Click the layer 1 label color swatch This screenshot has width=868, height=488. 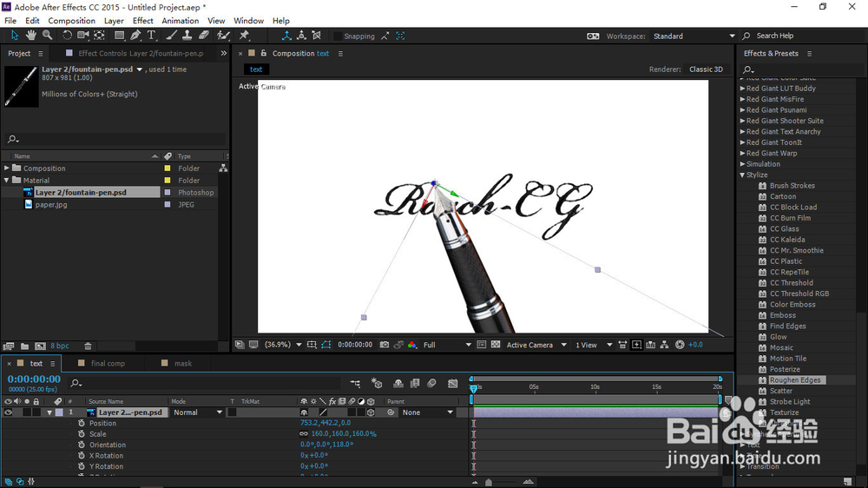coord(59,412)
